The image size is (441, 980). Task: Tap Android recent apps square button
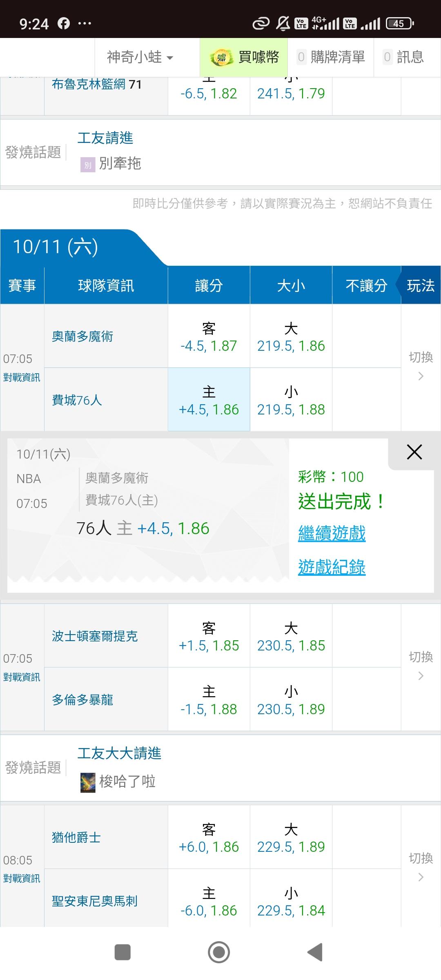coord(122,952)
